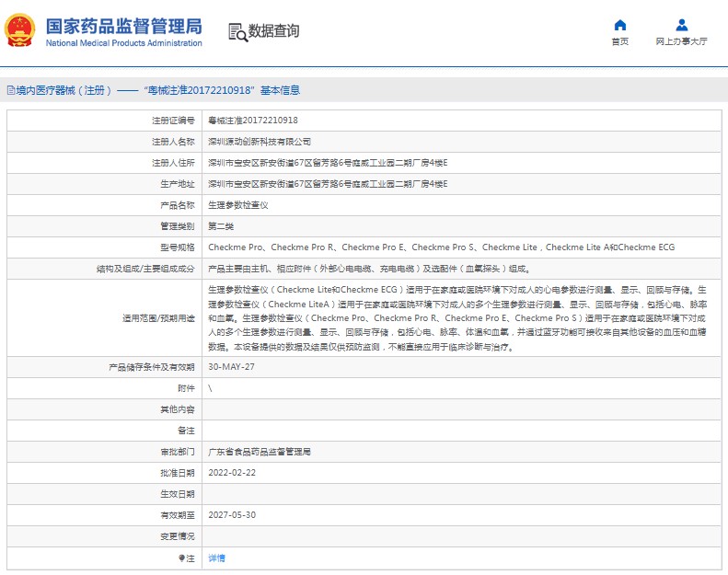Viewport: 728px width, 575px height.
Task: Select registration number 粤械注准20172210918 cell value
Action: (x=253, y=121)
